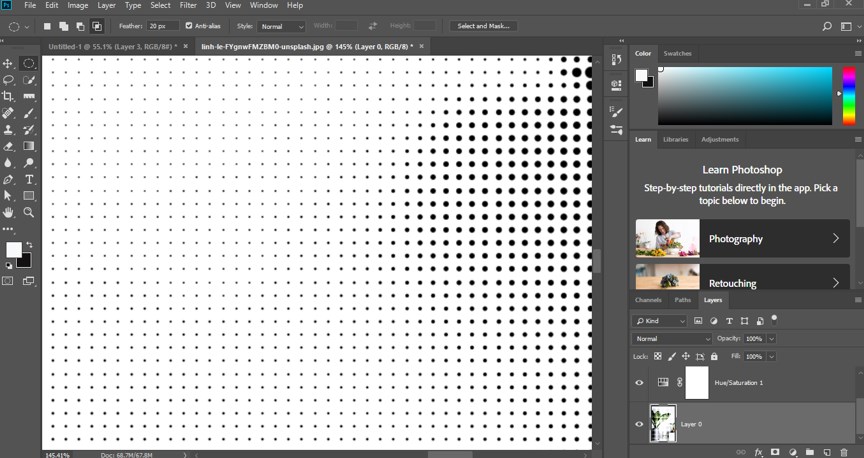The image size is (864, 458).
Task: Open the search icon in options bar
Action: pyautogui.click(x=827, y=26)
